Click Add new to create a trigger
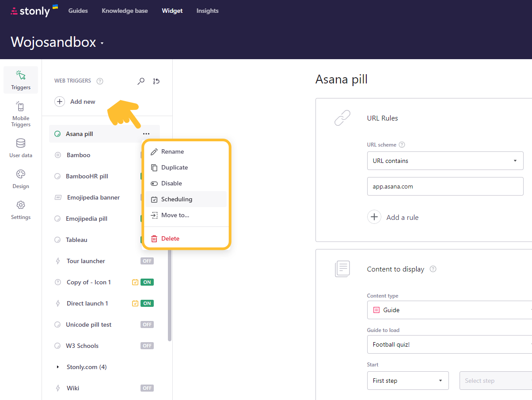532x400 pixels. pos(75,102)
